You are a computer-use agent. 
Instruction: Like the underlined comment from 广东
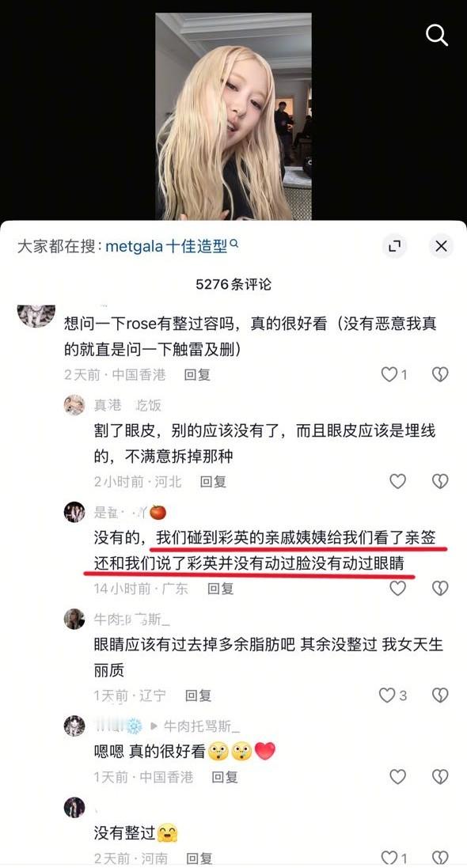[x=398, y=588]
